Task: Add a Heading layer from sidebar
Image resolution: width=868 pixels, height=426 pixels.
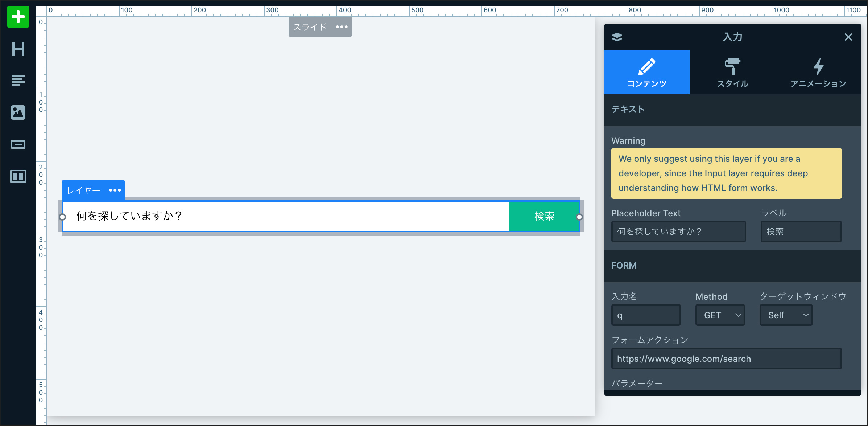Action: click(18, 49)
